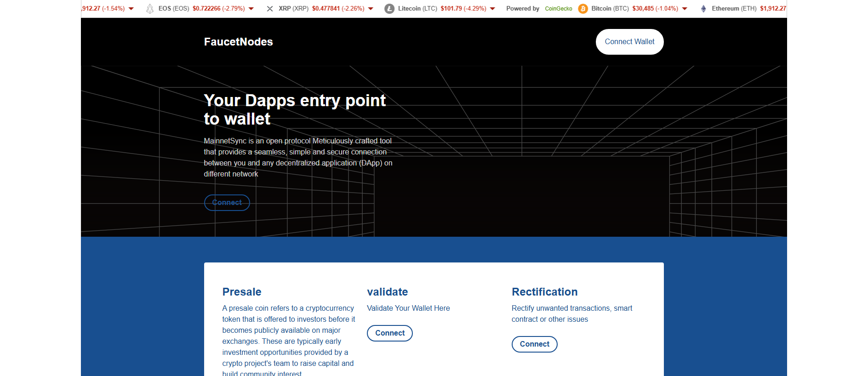
Task: Click the Ethereum (ETH) ticker label
Action: (734, 9)
